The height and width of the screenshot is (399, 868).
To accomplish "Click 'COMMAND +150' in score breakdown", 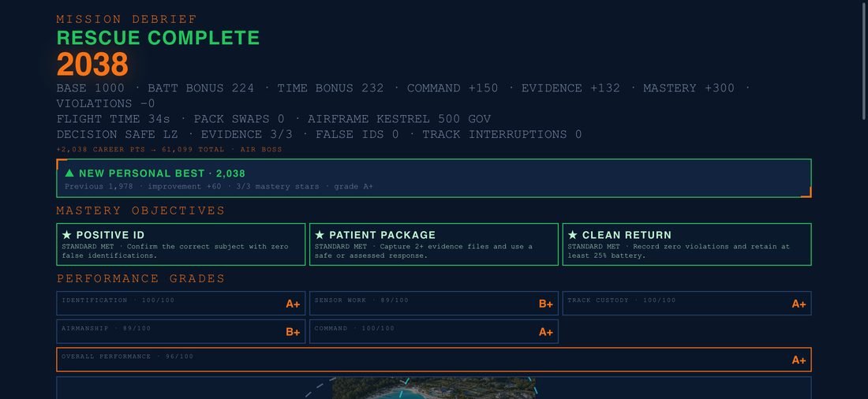I will [x=452, y=88].
